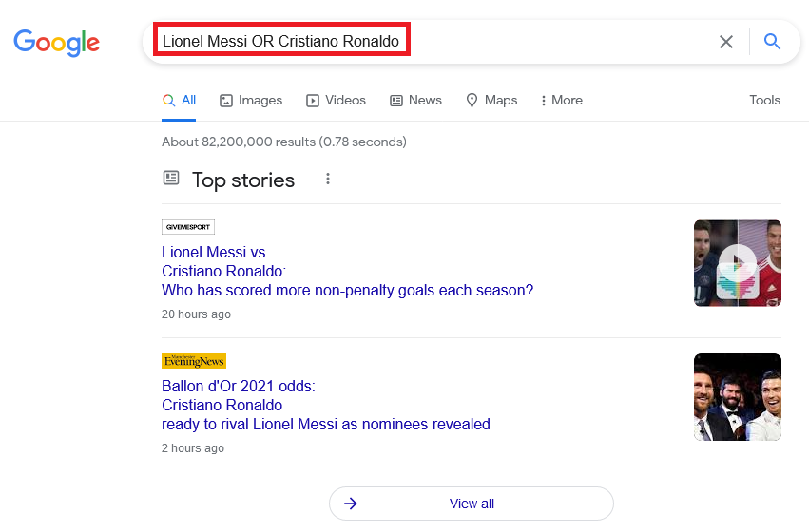Switch to the Images tab
This screenshot has height=532, width=809.
coord(251,100)
